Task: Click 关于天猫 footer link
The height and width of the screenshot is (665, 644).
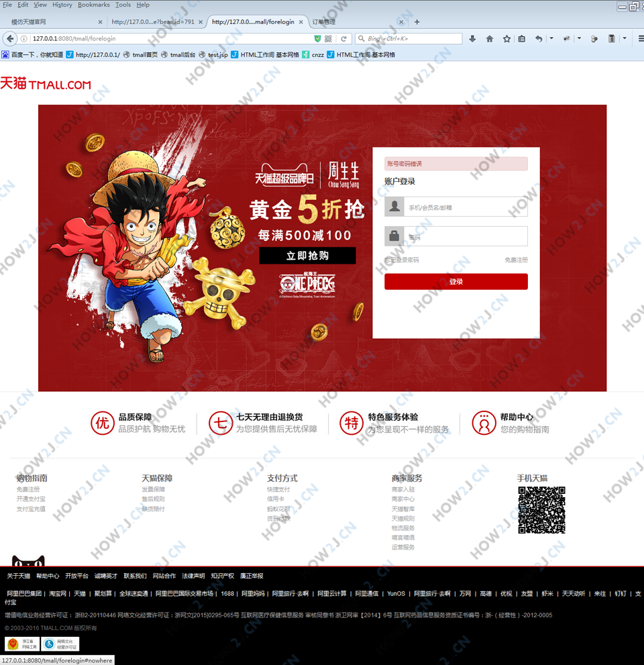Action: 19,576
